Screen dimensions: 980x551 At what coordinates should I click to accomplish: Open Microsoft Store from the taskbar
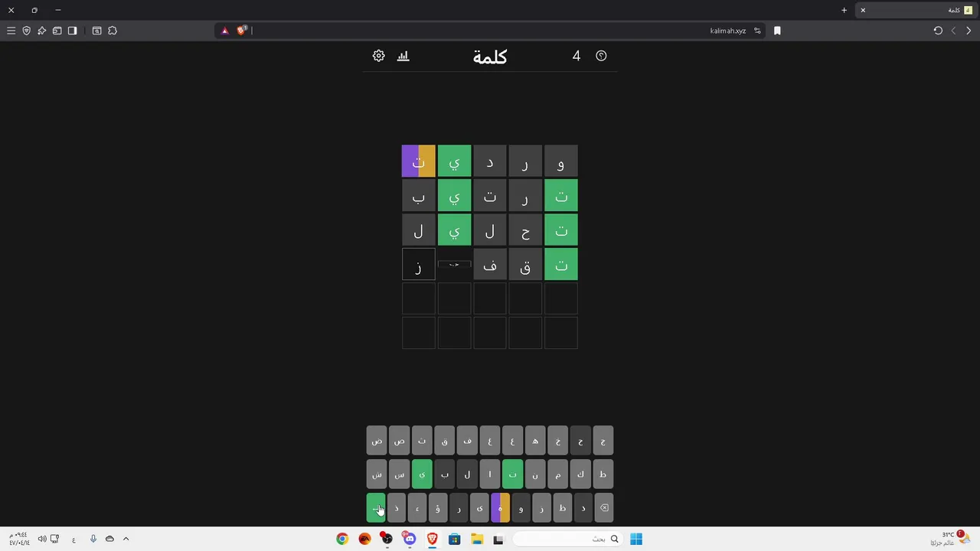point(454,539)
